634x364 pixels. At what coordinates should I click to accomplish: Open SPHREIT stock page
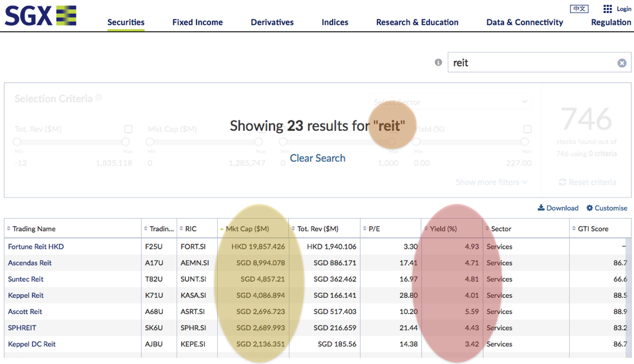coord(22,328)
